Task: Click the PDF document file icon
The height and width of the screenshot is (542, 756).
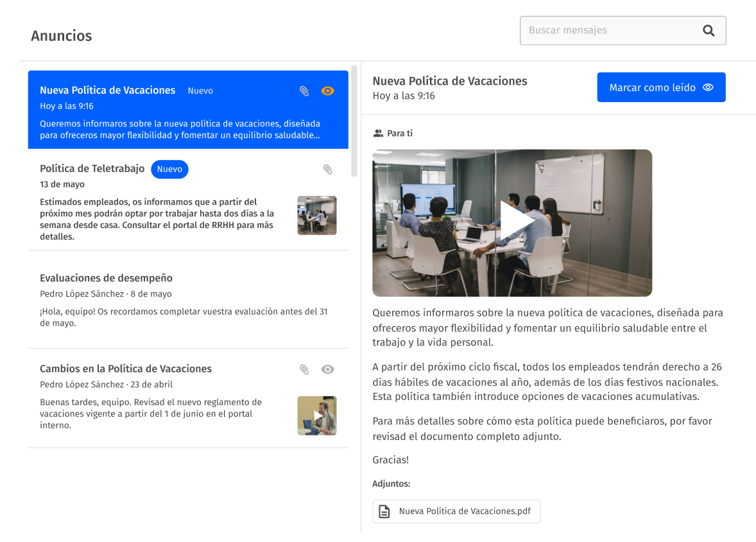Action: tap(384, 512)
